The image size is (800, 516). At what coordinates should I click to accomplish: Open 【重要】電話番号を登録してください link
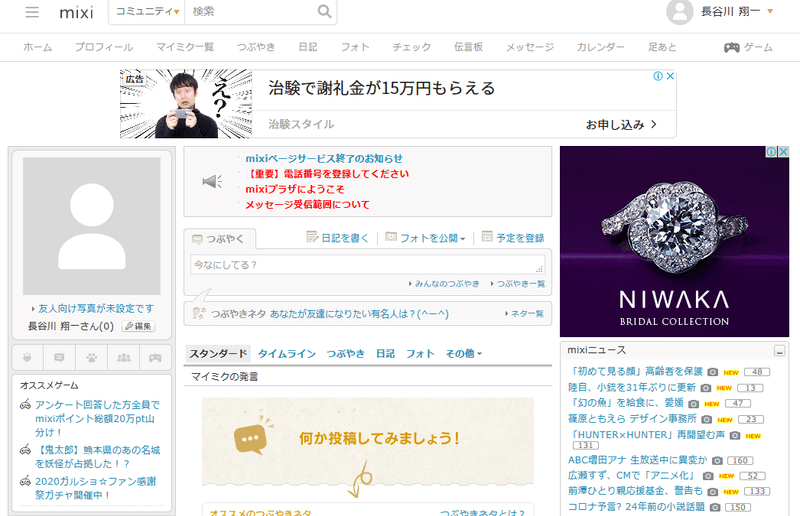point(327,174)
